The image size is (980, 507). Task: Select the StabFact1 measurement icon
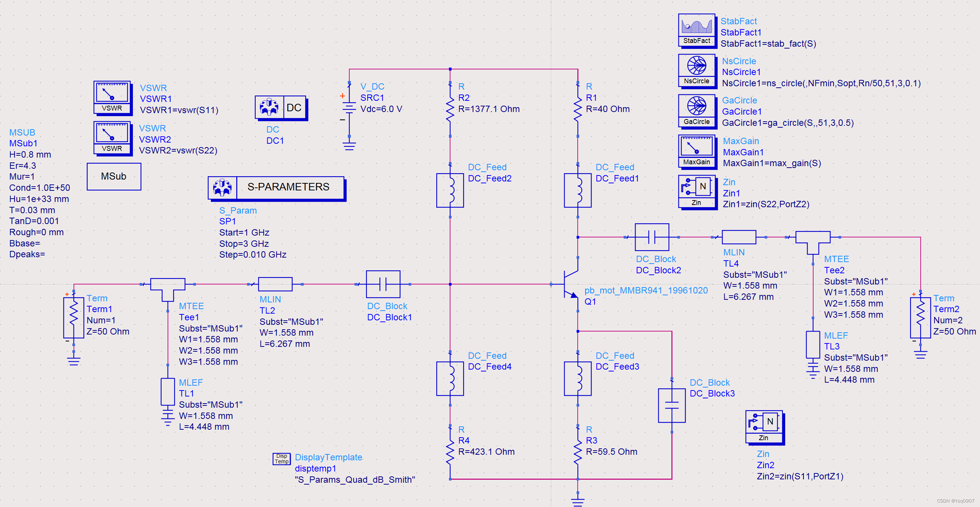tap(697, 30)
